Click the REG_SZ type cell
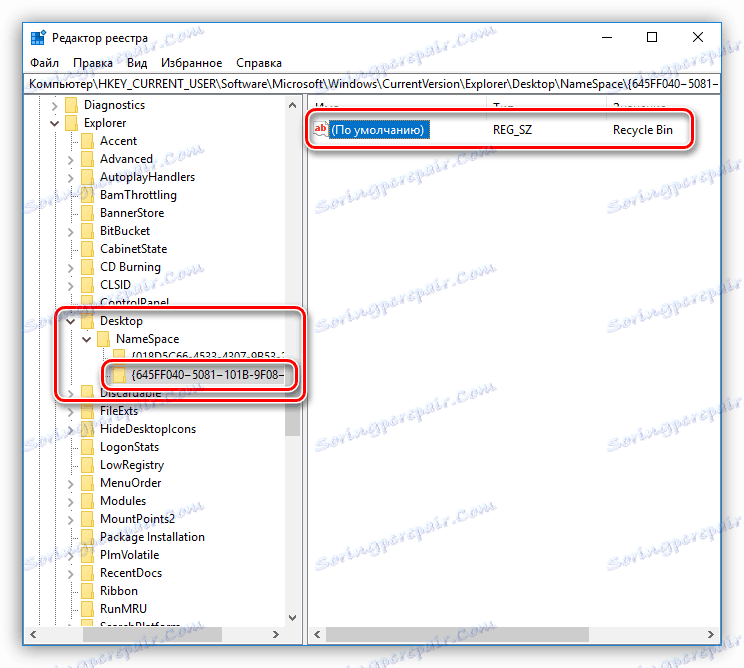744x668 pixels. [x=512, y=130]
